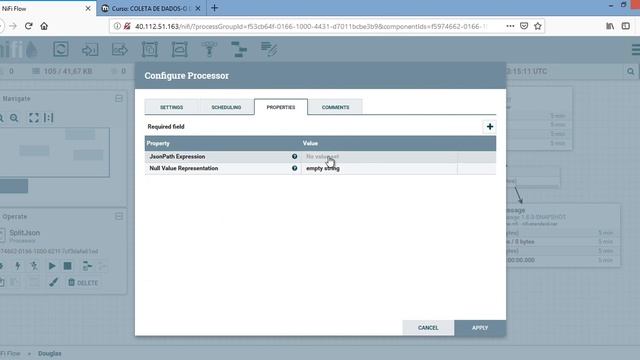This screenshot has width=640, height=360.
Task: Go to the browser home page
Action: [x=44, y=26]
